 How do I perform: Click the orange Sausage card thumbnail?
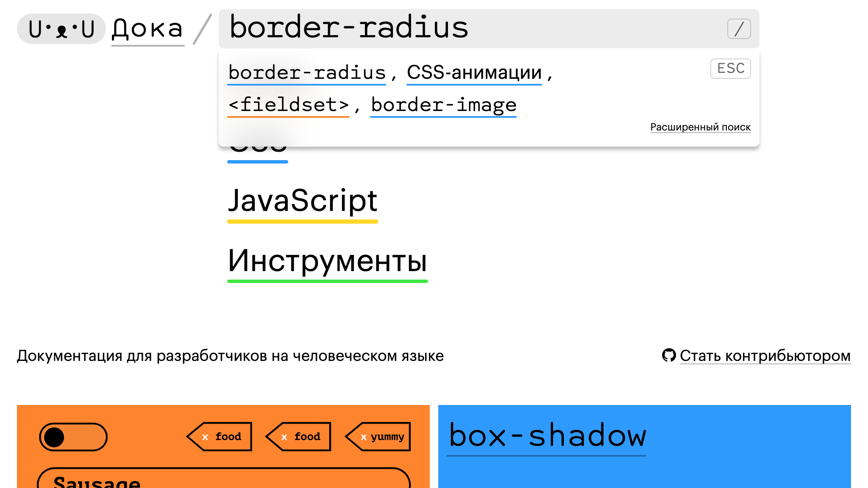223,446
